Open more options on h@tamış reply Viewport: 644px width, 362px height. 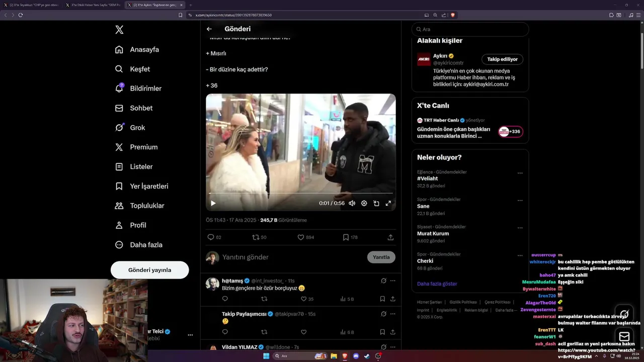393,281
